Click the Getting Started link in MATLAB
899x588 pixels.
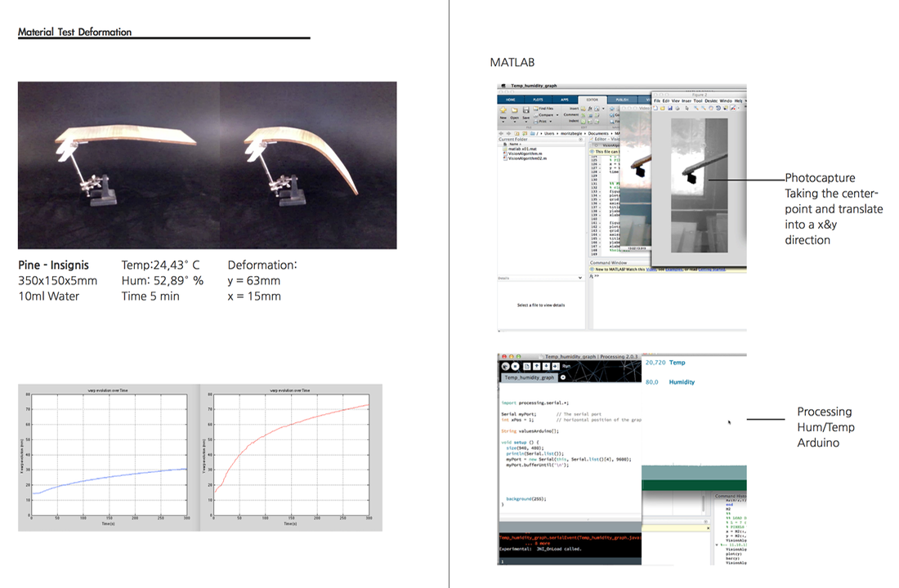click(x=711, y=269)
